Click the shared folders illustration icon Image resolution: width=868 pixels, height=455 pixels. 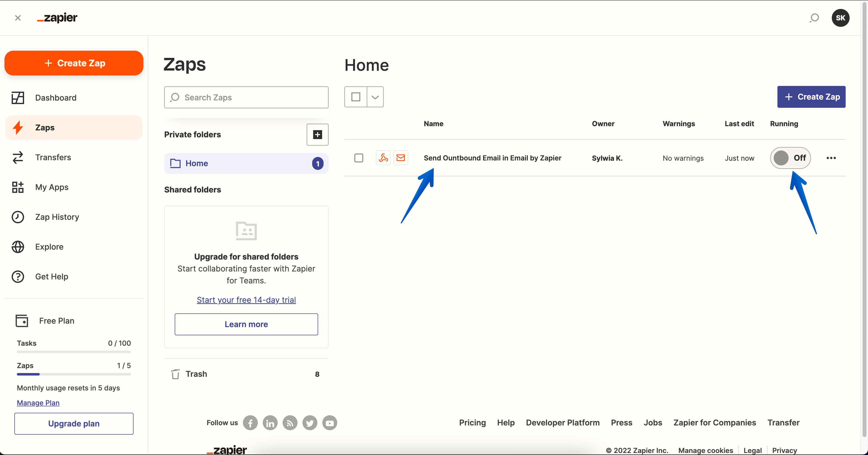pyautogui.click(x=246, y=231)
